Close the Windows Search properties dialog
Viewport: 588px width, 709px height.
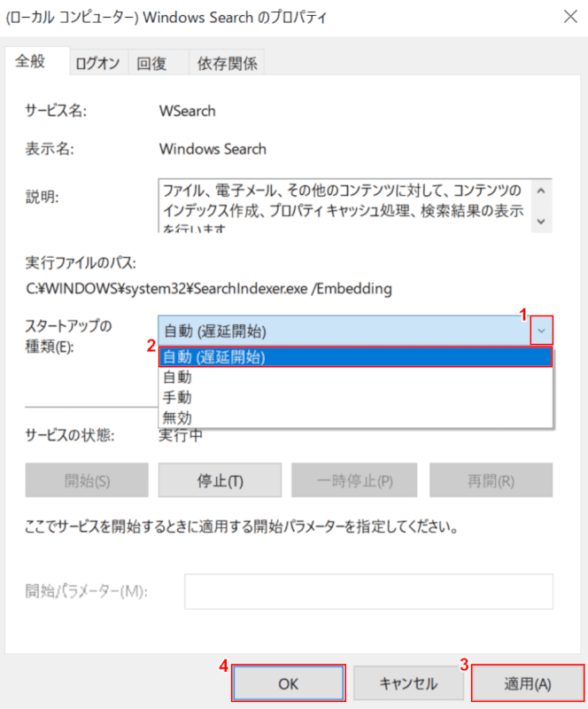tap(570, 17)
